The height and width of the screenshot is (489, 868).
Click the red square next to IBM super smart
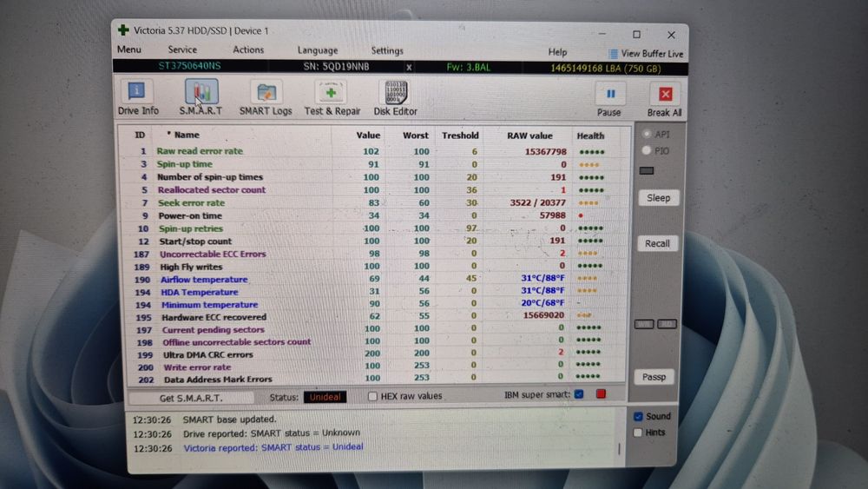601,393
